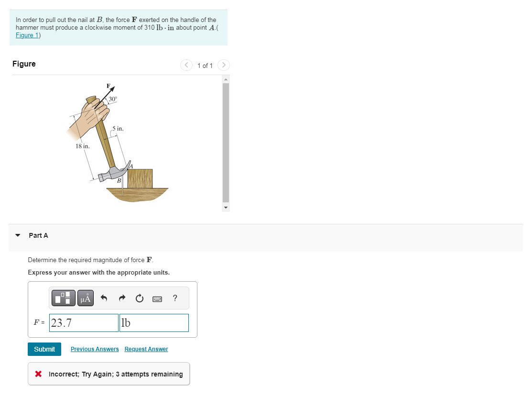The width and height of the screenshot is (532, 409).
Task: Click the units input field showing lb
Action: [154, 323]
